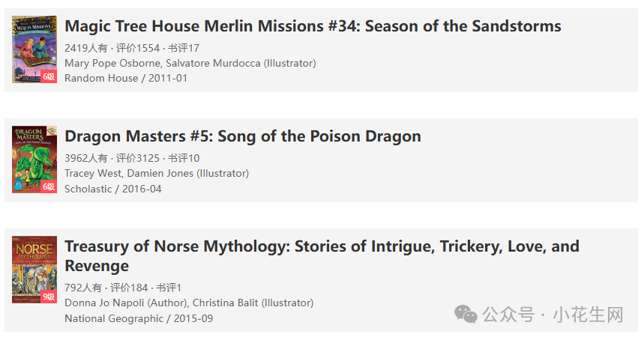Viewport: 644px width, 340px height.
Task: Click Scholastic / 2016-04 publisher text
Action: tap(113, 189)
